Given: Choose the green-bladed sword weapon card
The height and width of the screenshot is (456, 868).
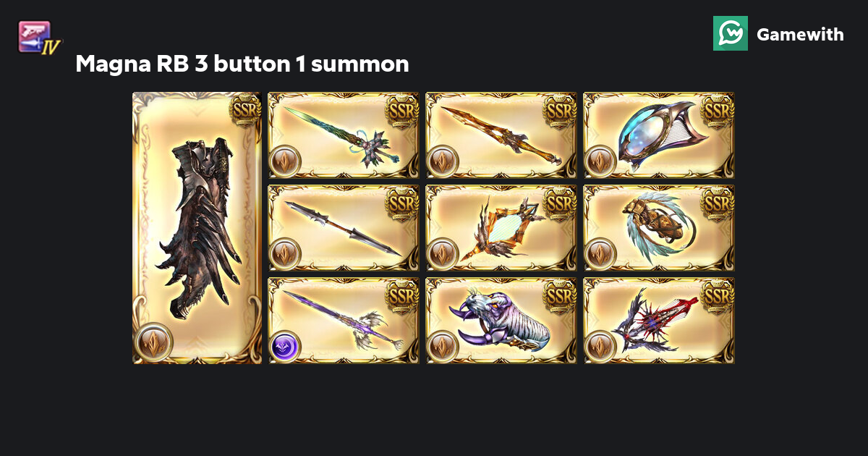Looking at the screenshot, I should [344, 135].
